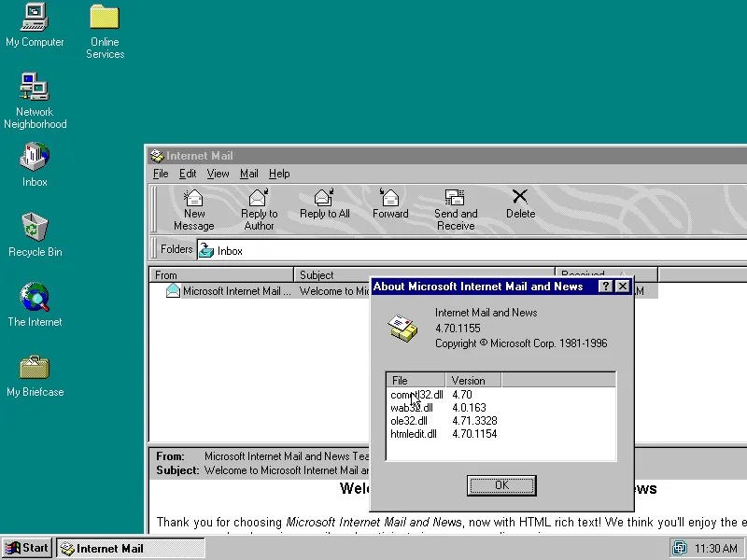Open the Folders Inbox dropdown list
747x560 pixels.
472,250
